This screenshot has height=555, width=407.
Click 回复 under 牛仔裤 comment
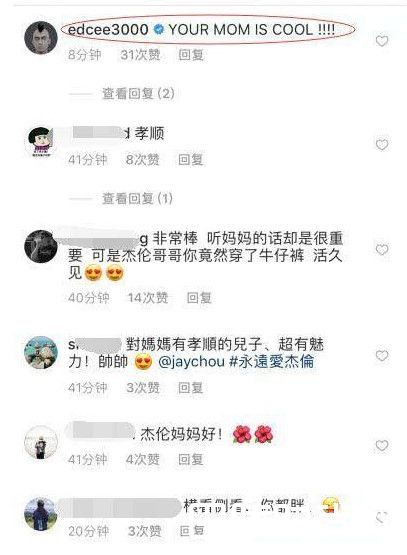(x=199, y=298)
